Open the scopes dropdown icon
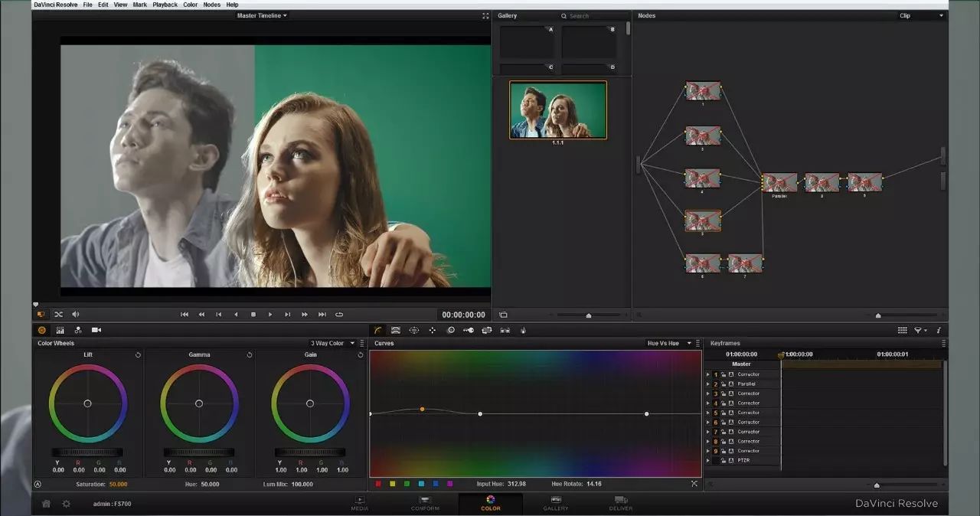 coord(920,330)
